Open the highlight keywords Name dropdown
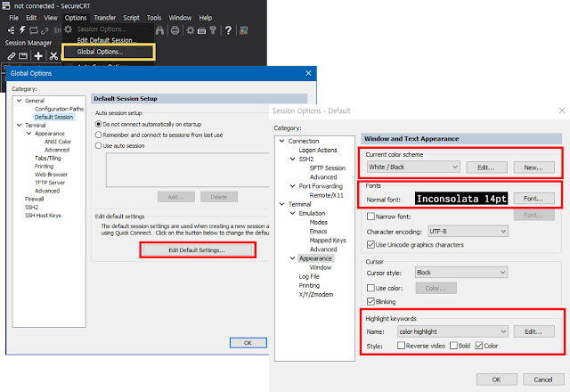The image size is (570, 392). click(452, 331)
